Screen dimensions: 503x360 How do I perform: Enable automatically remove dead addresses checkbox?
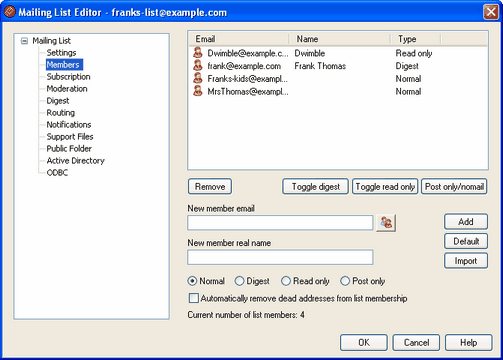click(194, 298)
